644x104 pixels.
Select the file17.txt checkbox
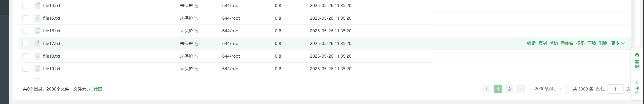pyautogui.click(x=25, y=44)
